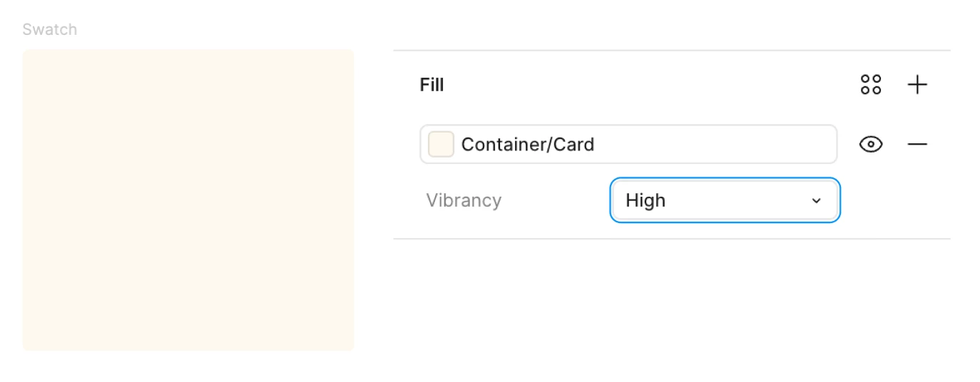Expand Vibrancy options via the down chevron
The width and height of the screenshot is (980, 382).
click(x=817, y=201)
